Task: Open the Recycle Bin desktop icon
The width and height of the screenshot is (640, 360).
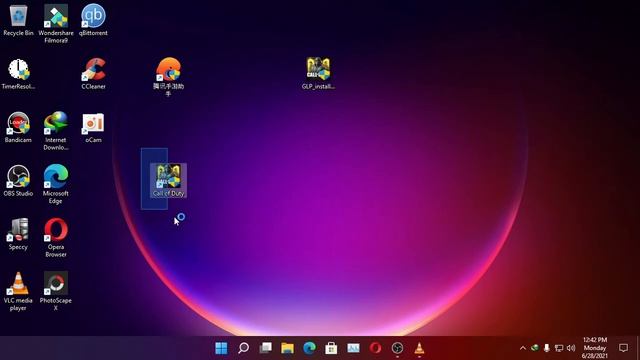Action: pyautogui.click(x=18, y=20)
